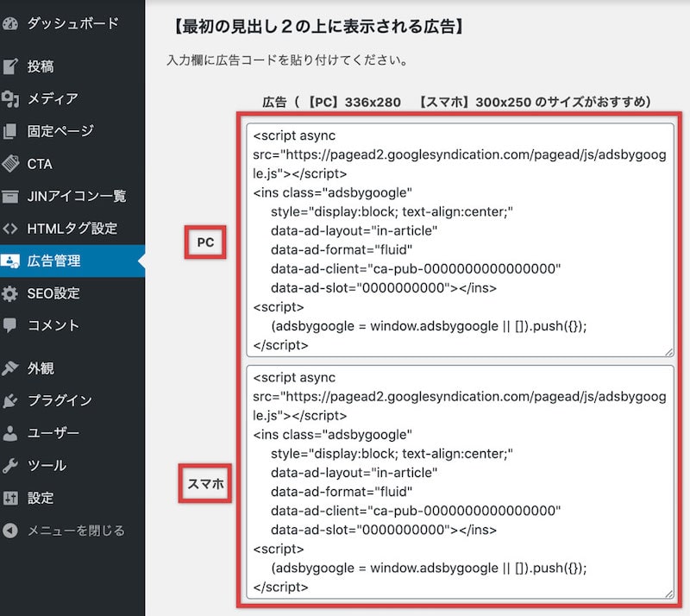Click the 入力欄に広告コードを貼り付けてください text
The height and width of the screenshot is (616, 690).
pyautogui.click(x=287, y=60)
